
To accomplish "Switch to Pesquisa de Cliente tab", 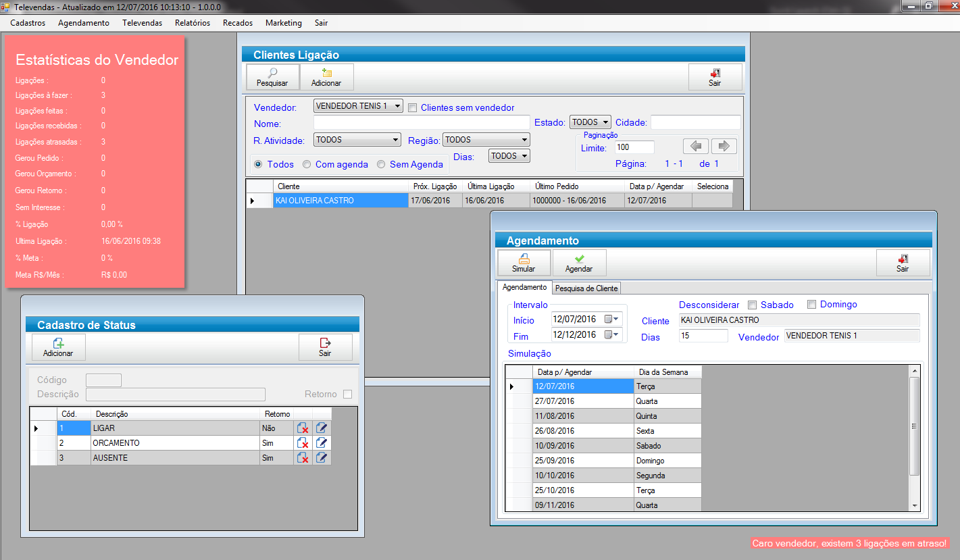I will (x=586, y=288).
